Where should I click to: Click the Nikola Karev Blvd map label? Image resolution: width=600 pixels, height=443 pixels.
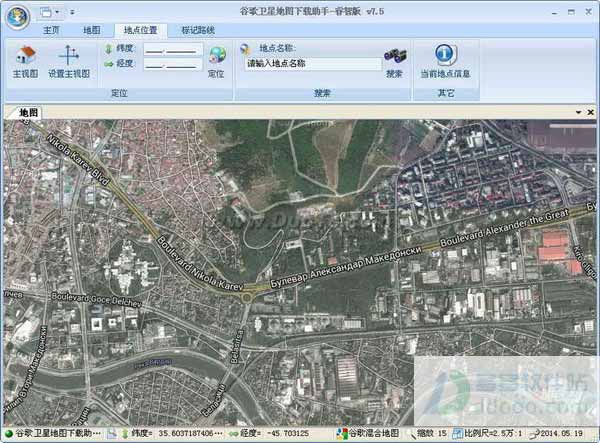[78, 160]
